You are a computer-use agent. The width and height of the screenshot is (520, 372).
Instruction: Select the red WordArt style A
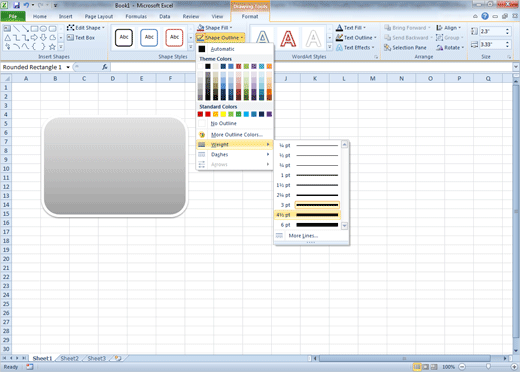coord(288,38)
